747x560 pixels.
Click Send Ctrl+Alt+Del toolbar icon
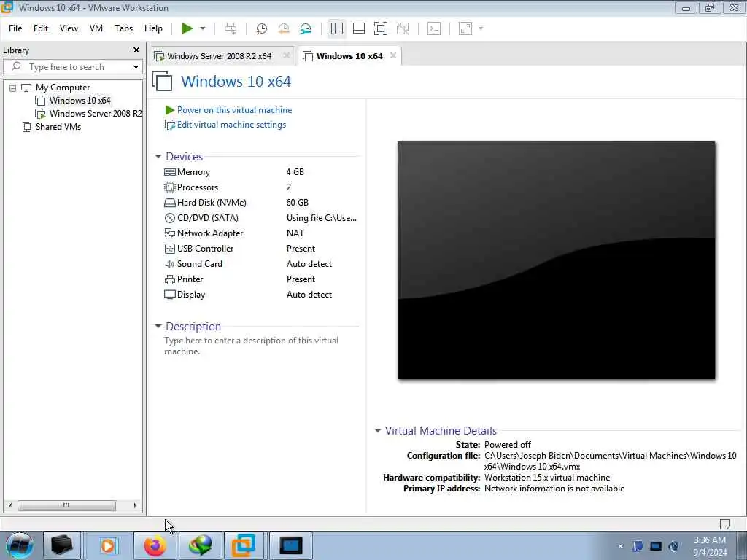point(231,28)
